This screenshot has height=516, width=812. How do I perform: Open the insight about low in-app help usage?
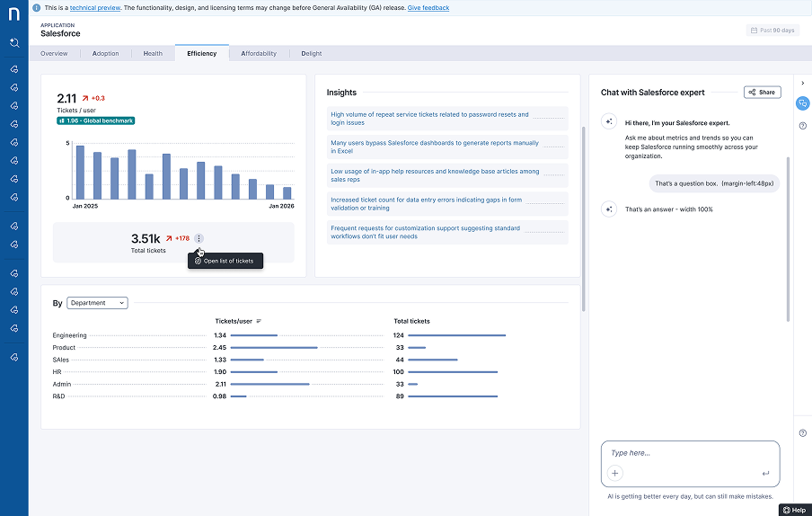coord(447,175)
